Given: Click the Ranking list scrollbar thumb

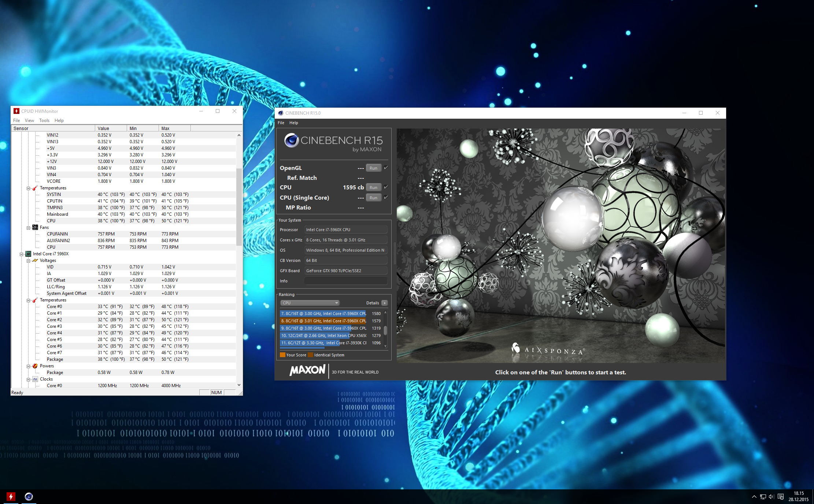Looking at the screenshot, I should tap(385, 330).
